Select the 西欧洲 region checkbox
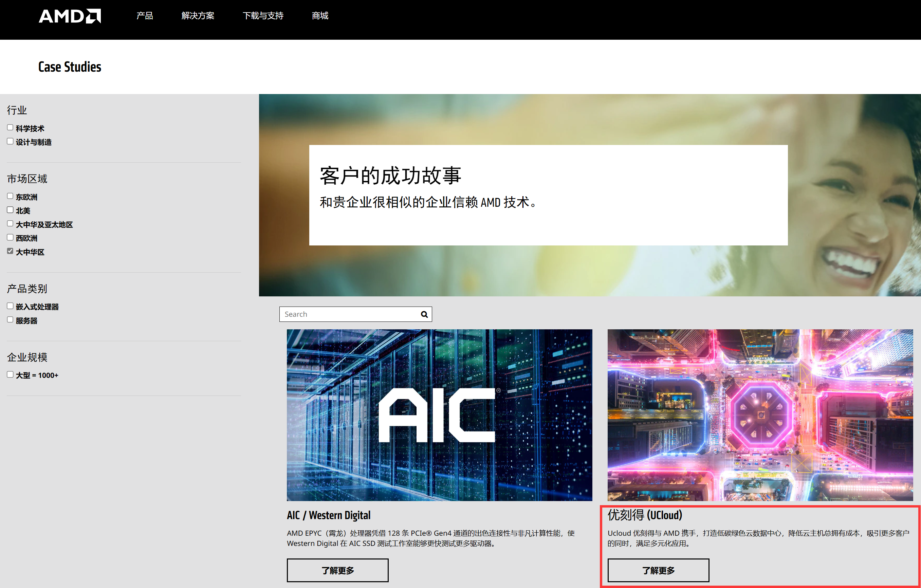This screenshot has width=921, height=588. [x=10, y=237]
